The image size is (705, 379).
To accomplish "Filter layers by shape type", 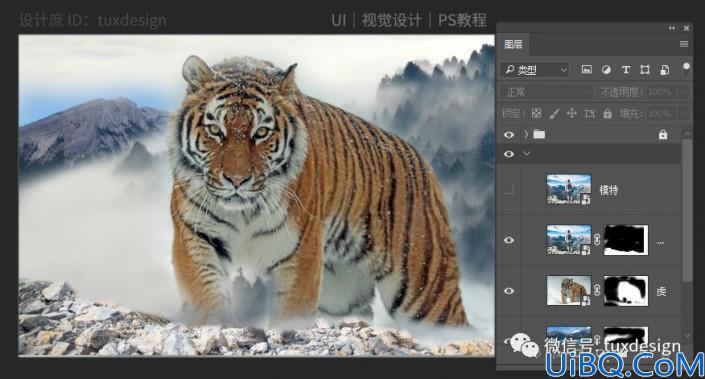I will click(x=645, y=70).
